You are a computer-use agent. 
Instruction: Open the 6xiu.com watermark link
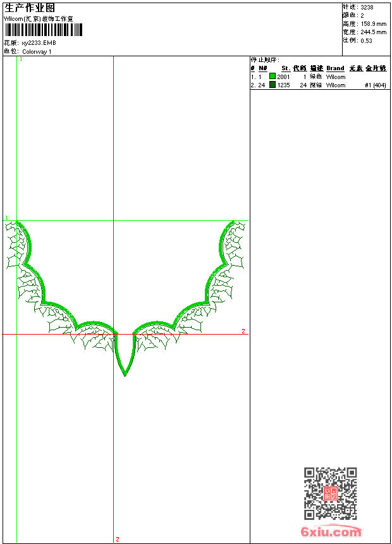(x=331, y=531)
